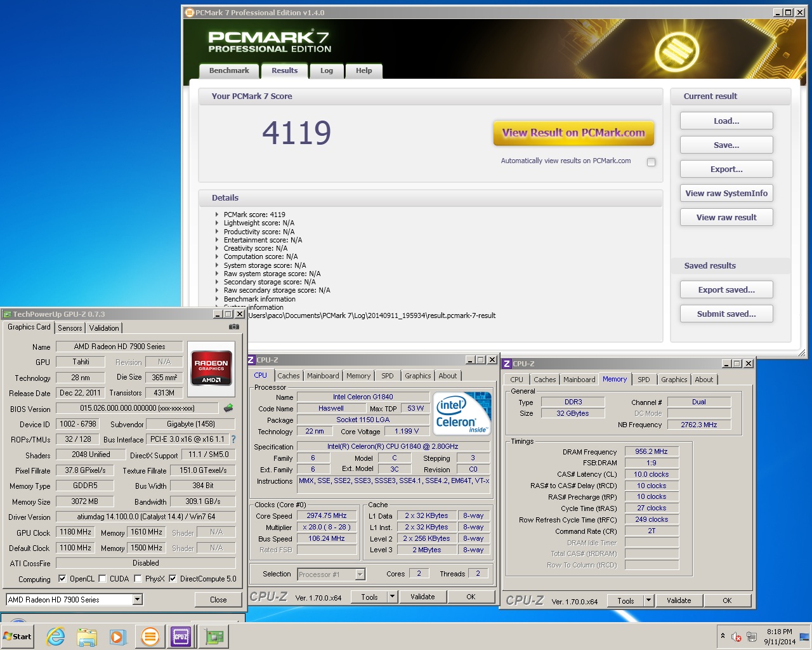Expand the System storage score detail
This screenshot has width=812, height=650.
pyautogui.click(x=217, y=265)
